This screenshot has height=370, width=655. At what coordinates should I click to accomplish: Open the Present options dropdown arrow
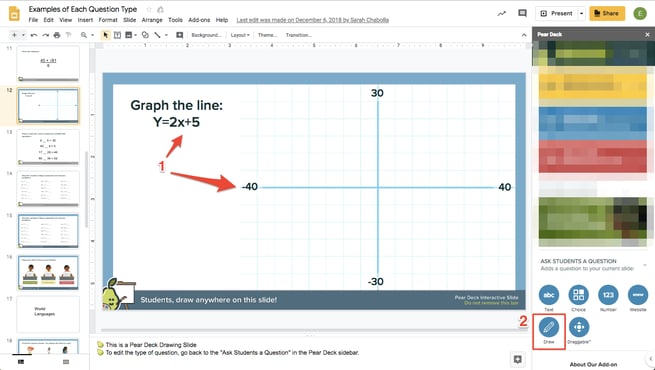pyautogui.click(x=581, y=13)
